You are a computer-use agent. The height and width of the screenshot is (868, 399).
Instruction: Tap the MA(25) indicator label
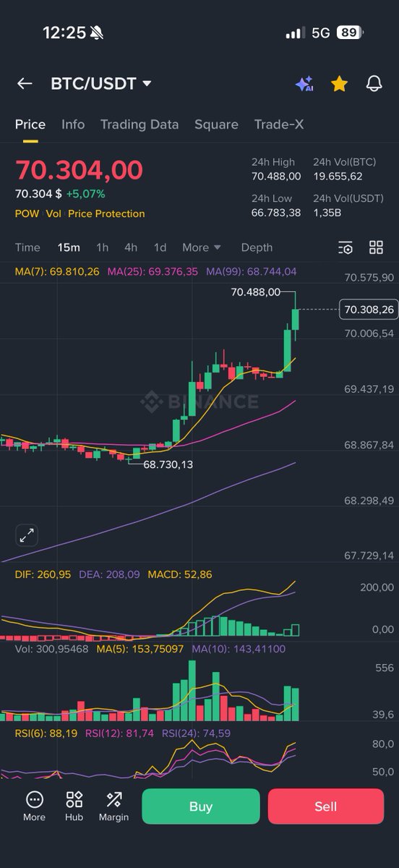[153, 271]
